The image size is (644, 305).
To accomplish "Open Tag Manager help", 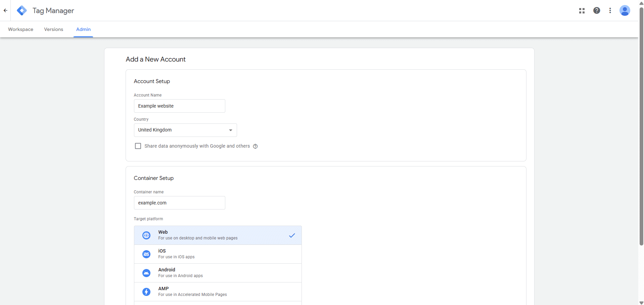I will pos(597,10).
